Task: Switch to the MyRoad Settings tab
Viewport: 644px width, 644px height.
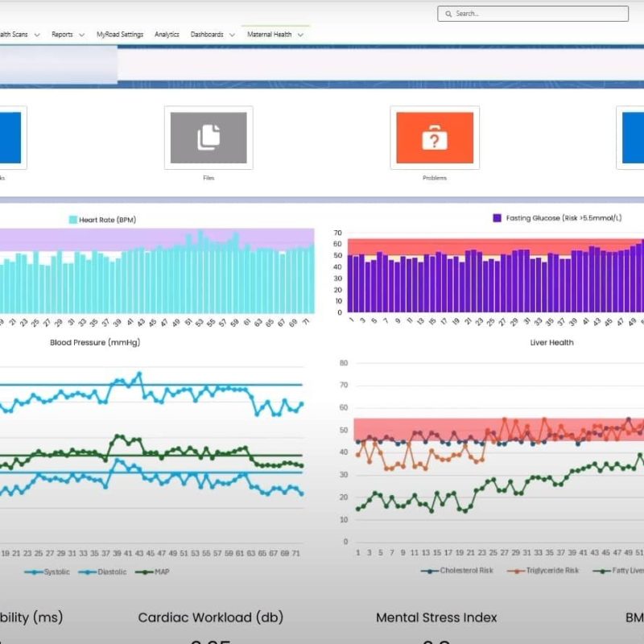Action: click(119, 35)
